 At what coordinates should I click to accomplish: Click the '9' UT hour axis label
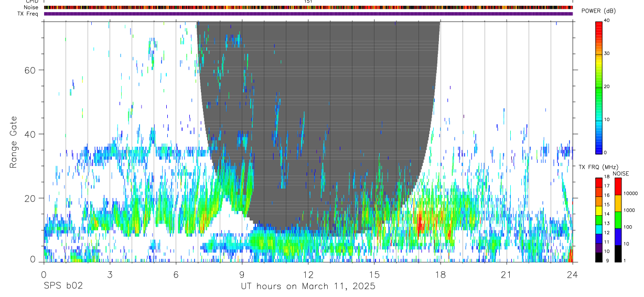[x=242, y=274]
